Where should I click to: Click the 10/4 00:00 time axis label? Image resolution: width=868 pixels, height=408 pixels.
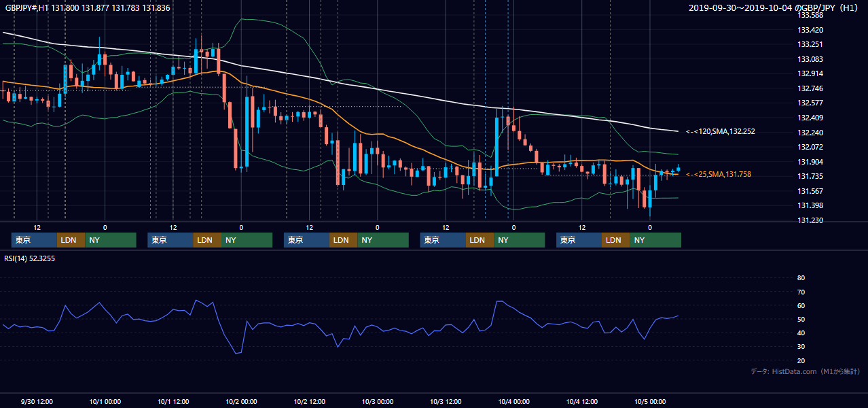tap(513, 401)
